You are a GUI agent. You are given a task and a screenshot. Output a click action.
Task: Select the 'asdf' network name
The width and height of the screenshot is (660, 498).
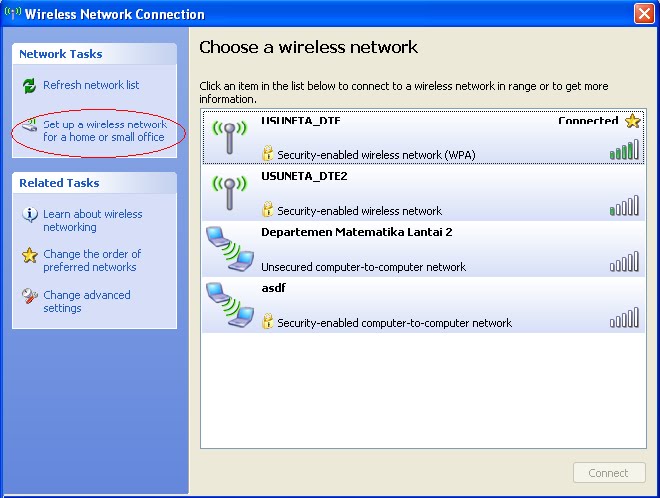click(273, 288)
